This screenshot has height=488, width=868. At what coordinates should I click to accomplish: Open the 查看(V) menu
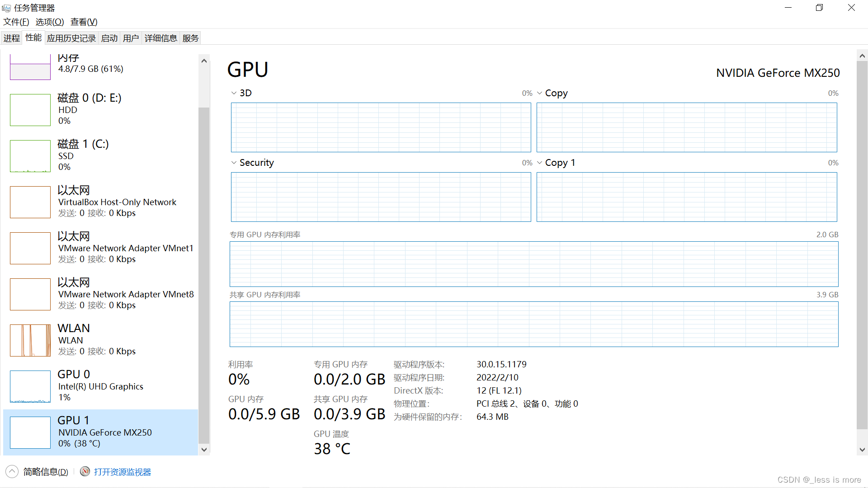[x=84, y=22]
